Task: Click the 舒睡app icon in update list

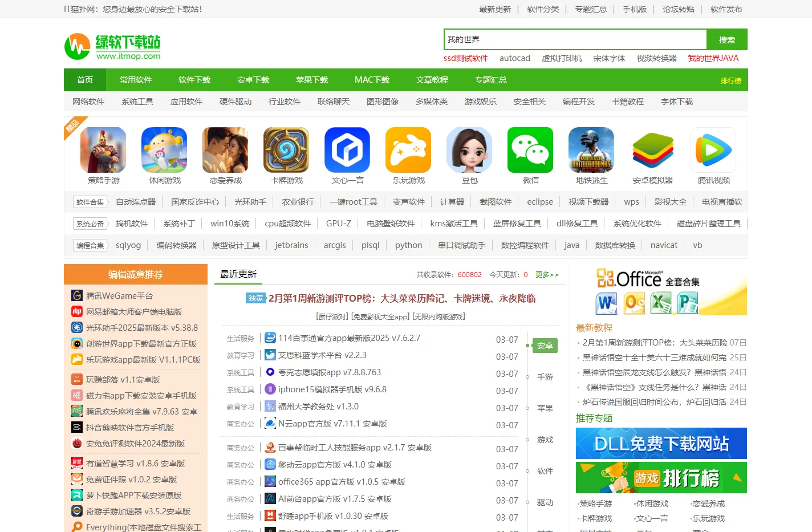Action: coord(270,515)
